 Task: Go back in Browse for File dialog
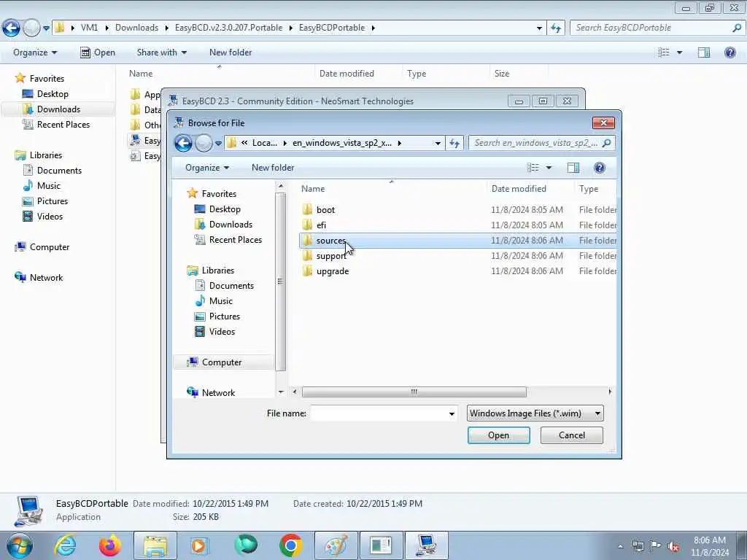tap(183, 143)
